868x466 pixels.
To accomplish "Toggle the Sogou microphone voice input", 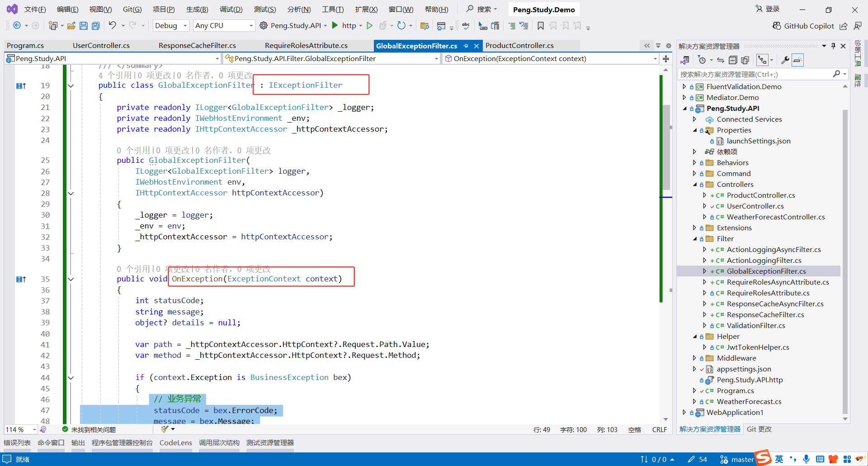I will (806, 459).
